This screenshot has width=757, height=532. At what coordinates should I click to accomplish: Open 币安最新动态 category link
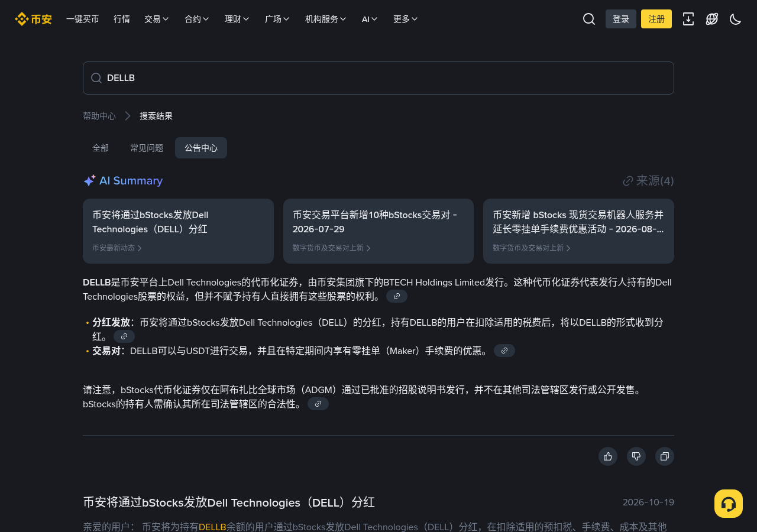click(x=117, y=248)
